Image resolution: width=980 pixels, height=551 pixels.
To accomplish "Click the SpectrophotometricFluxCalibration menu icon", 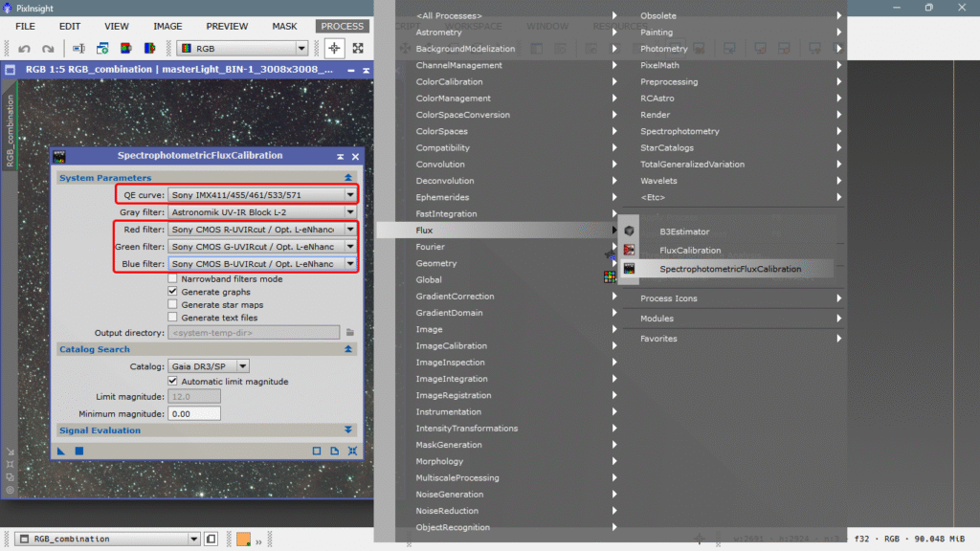I will [x=630, y=269].
